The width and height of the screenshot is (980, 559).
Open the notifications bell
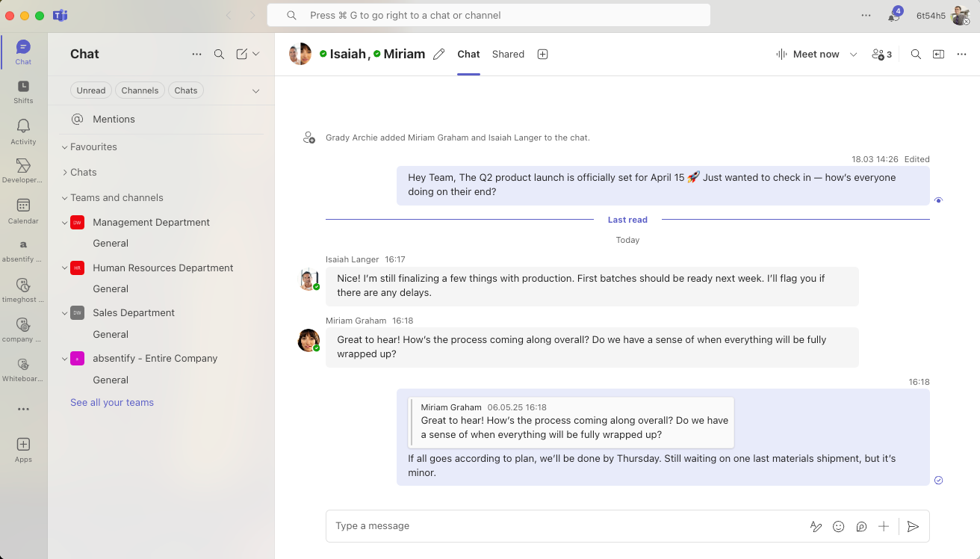894,15
